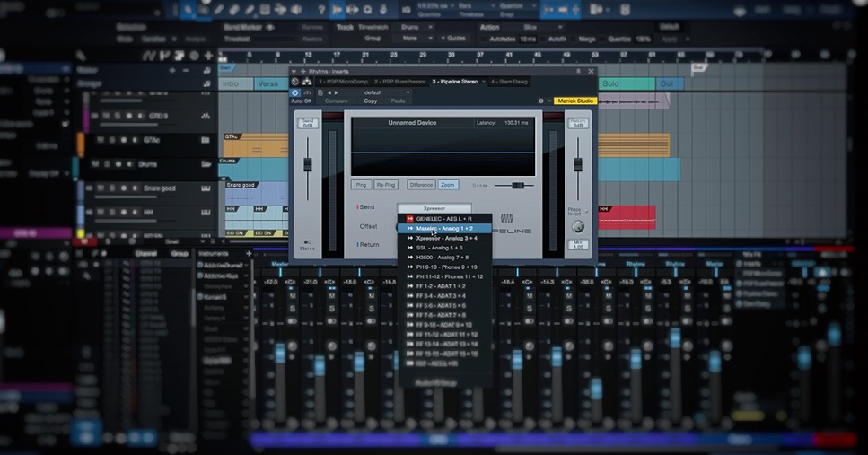Viewport: 868px width, 455px height.
Task: Click the Copy button in plugin header
Action: [370, 101]
